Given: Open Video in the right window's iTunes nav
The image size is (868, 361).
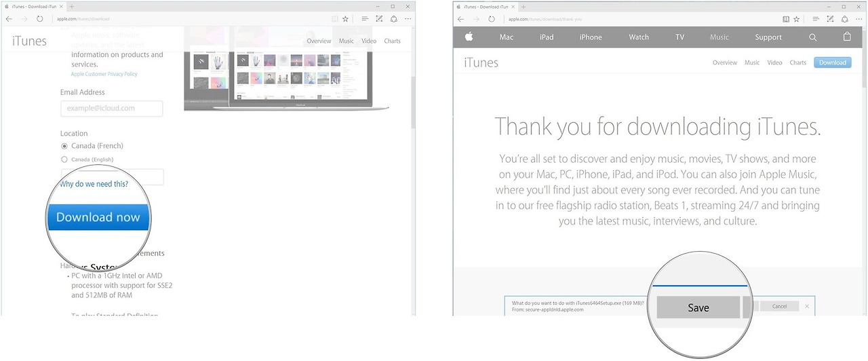Looking at the screenshot, I should coord(774,62).
